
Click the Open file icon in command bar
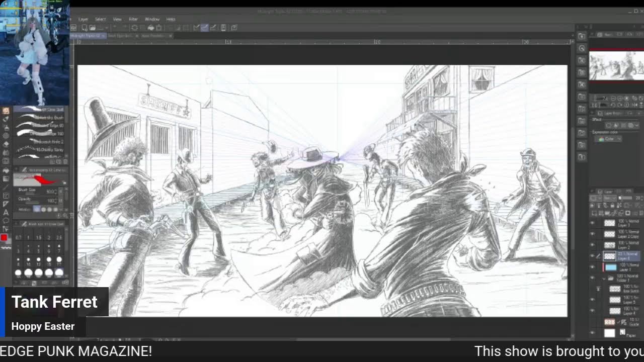tap(92, 28)
